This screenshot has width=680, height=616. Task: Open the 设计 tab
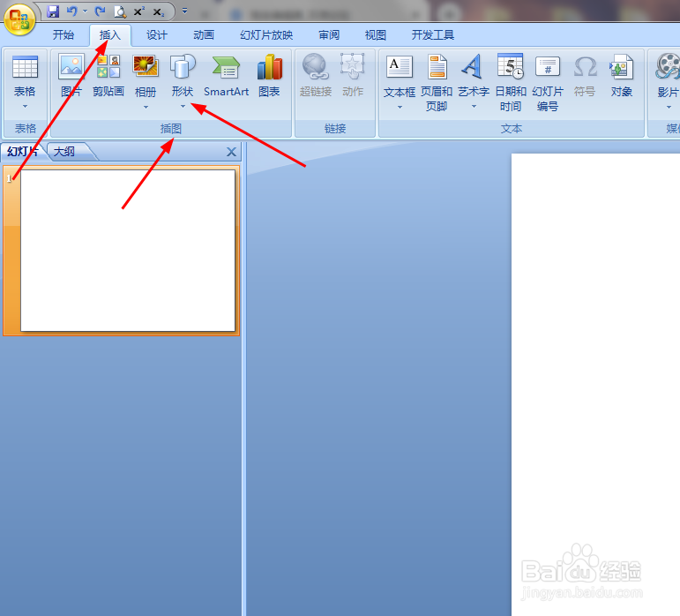pyautogui.click(x=157, y=34)
